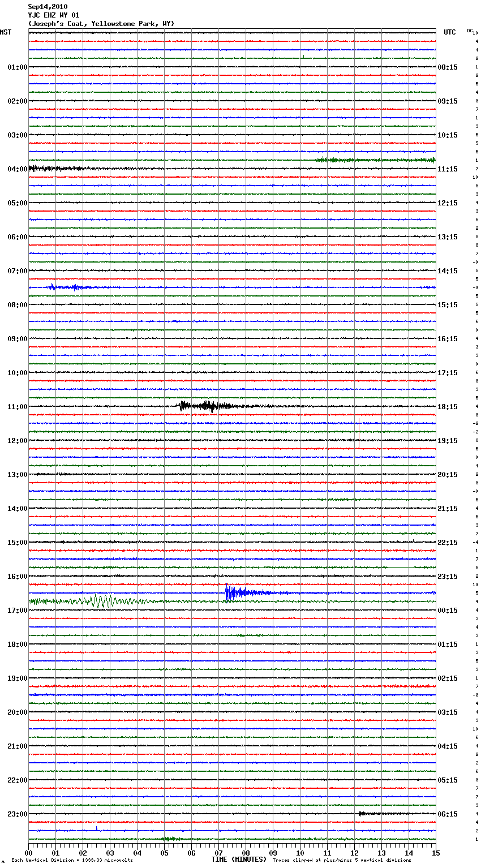The width and height of the screenshot is (481, 868).
Task: Click the '06:15' UTC time label
Action: tap(448, 814)
